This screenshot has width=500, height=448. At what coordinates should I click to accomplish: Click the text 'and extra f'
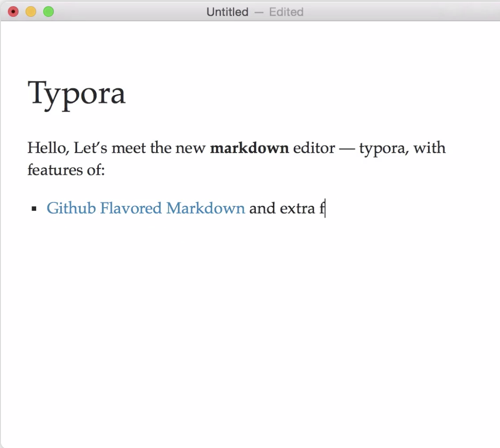pyautogui.click(x=287, y=209)
